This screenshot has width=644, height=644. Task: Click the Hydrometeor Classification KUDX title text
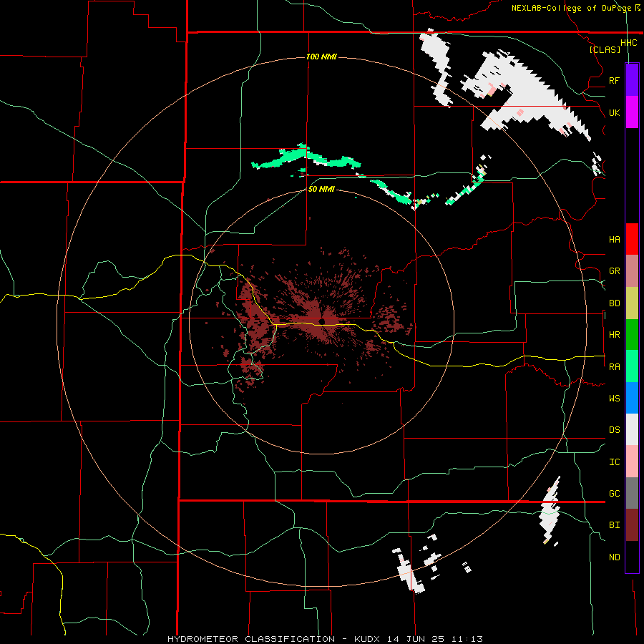point(325,639)
